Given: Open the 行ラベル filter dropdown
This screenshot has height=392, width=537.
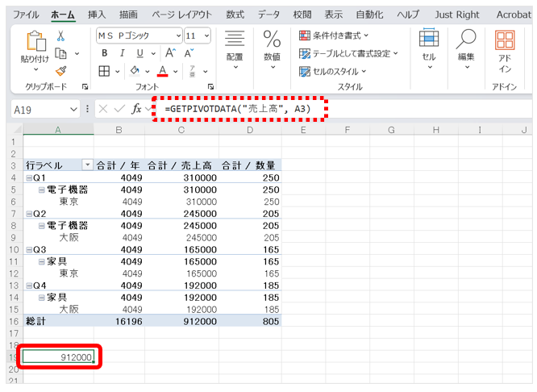Looking at the screenshot, I should tap(87, 165).
